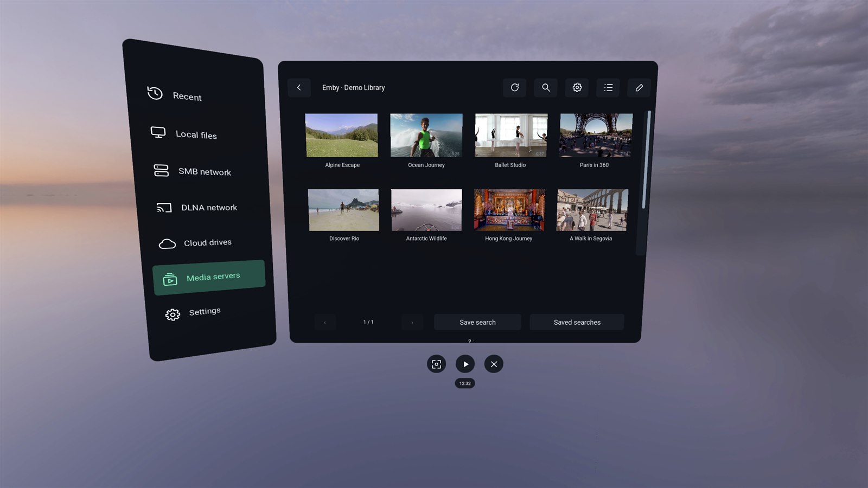Go to previous page arrow
This screenshot has width=868, height=488.
pyautogui.click(x=324, y=322)
